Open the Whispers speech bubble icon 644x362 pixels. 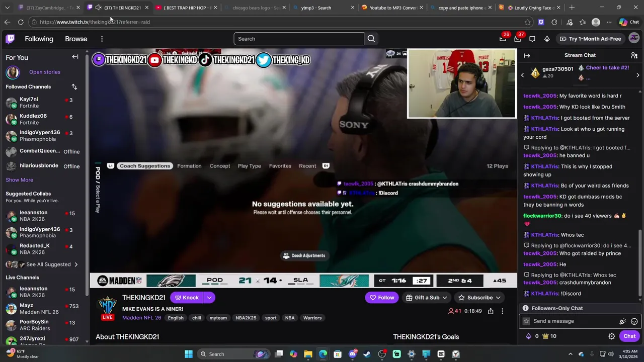[x=532, y=39]
